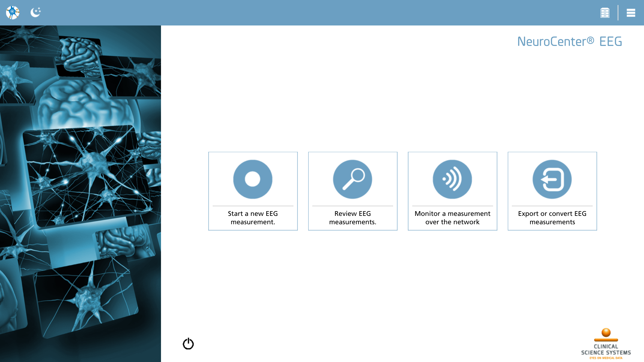The width and height of the screenshot is (644, 362).
Task: Click 'Monitor a measurement over the network' text
Action: [x=452, y=218]
